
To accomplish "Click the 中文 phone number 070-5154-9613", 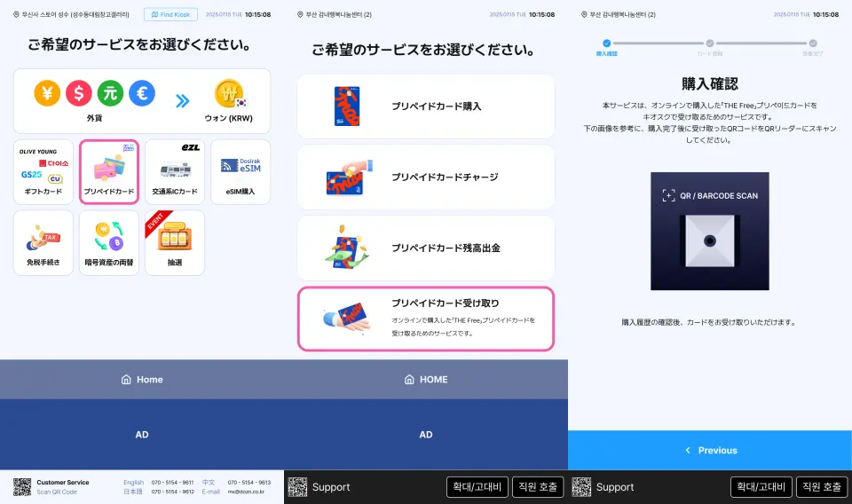I will point(249,483).
